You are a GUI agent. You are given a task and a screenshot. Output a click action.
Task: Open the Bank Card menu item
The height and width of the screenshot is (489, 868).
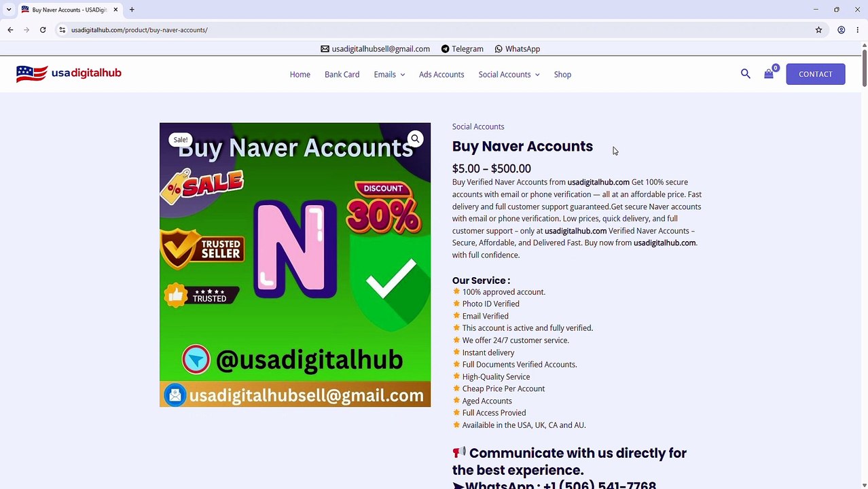click(x=342, y=75)
